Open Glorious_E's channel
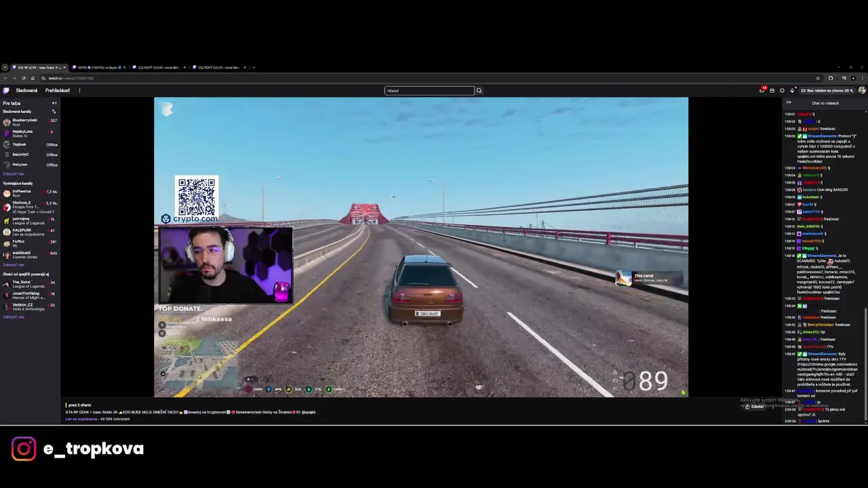868x488 pixels. click(30, 207)
